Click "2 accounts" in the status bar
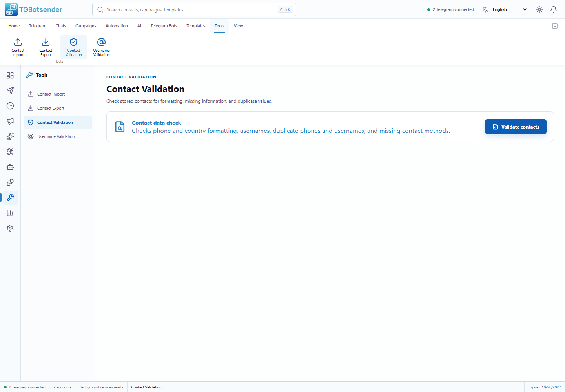The height and width of the screenshot is (392, 565). (x=62, y=387)
